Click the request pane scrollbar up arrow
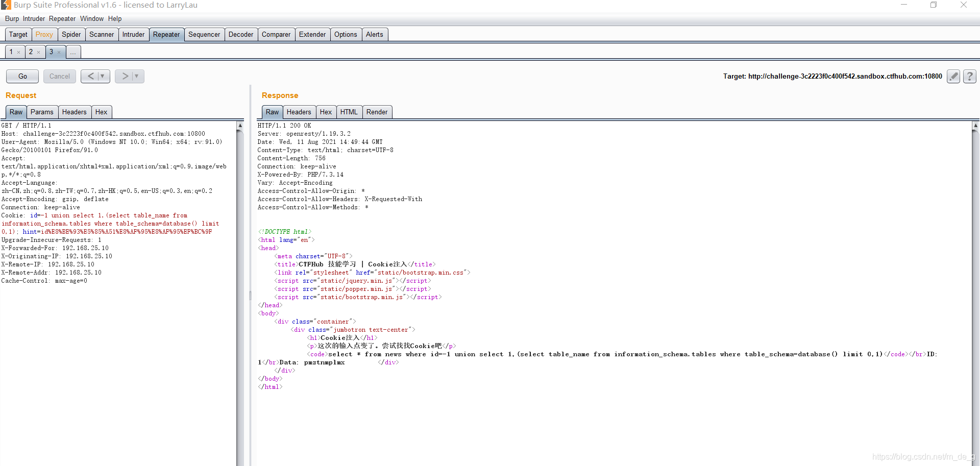Image resolution: width=980 pixels, height=466 pixels. (x=240, y=125)
